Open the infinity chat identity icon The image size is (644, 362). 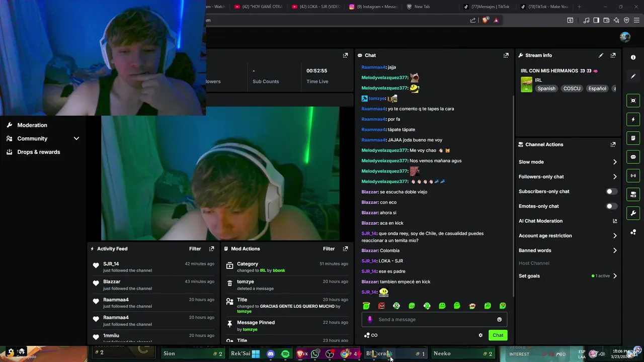tap(374, 335)
